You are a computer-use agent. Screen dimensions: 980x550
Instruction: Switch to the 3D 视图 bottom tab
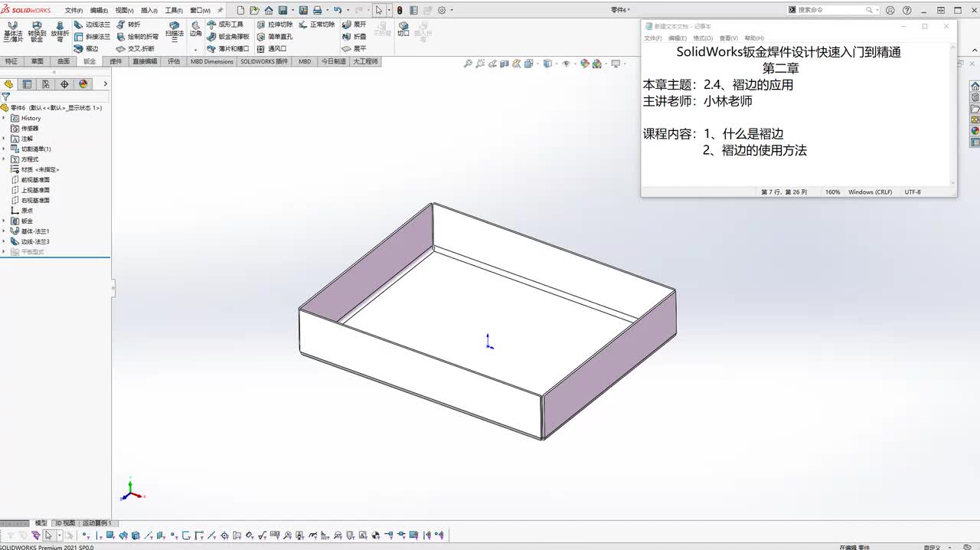pyautogui.click(x=64, y=523)
